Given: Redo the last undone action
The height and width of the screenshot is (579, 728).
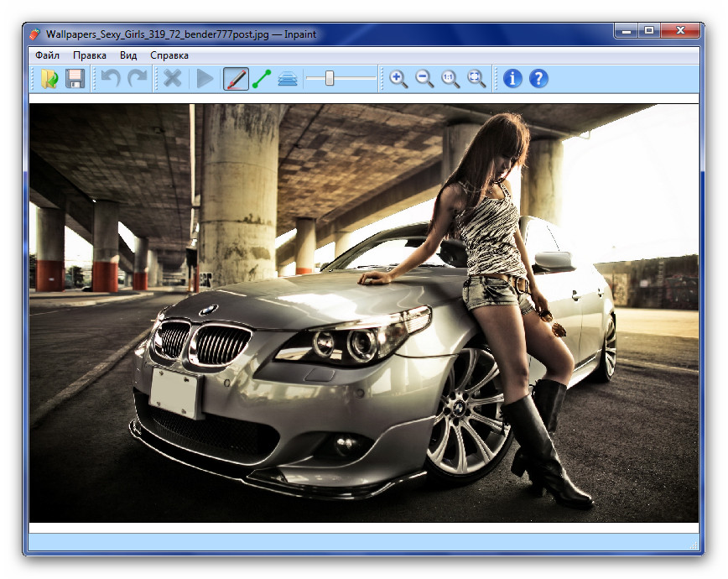Looking at the screenshot, I should tap(137, 79).
